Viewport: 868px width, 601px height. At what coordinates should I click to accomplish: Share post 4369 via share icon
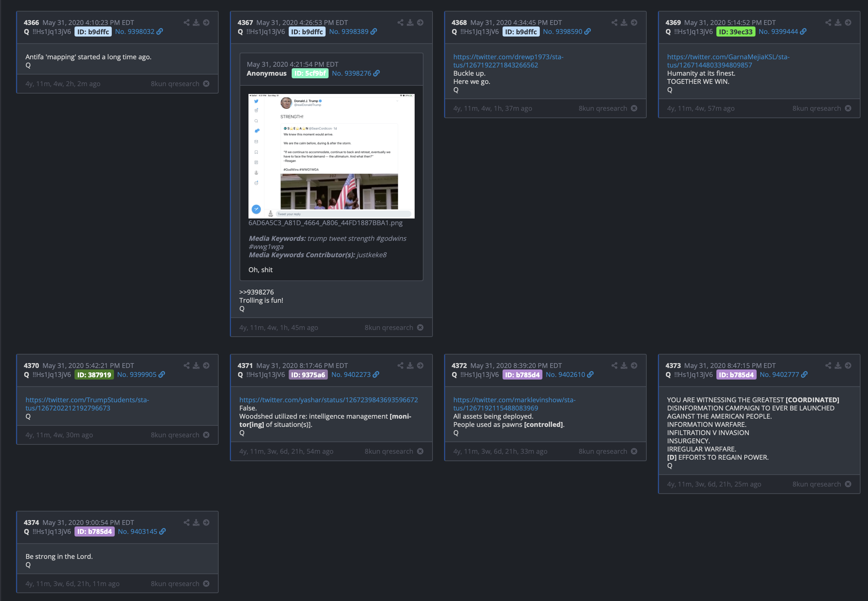tap(828, 23)
